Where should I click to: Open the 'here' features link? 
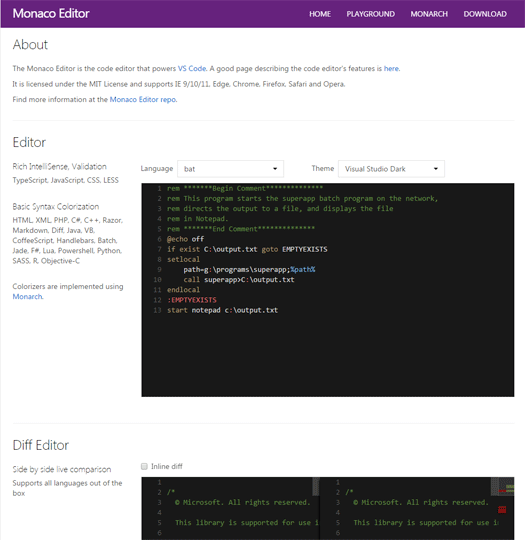(391, 69)
